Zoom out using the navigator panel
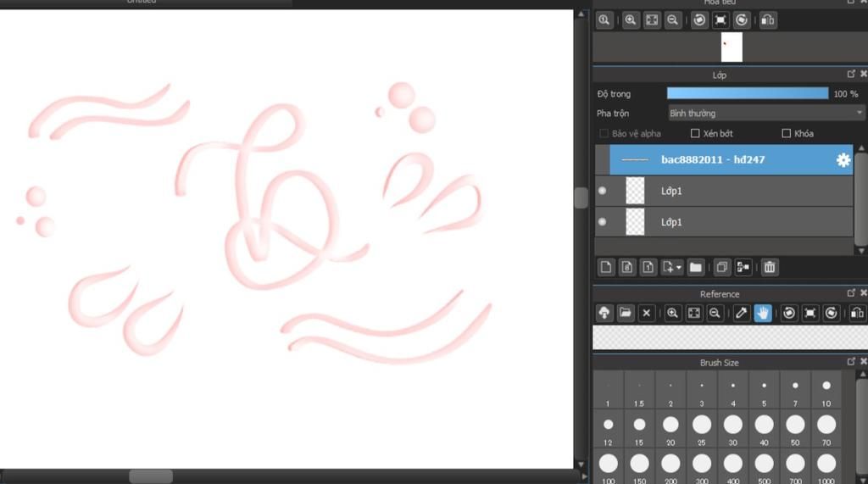The image size is (868, 484). tap(672, 20)
